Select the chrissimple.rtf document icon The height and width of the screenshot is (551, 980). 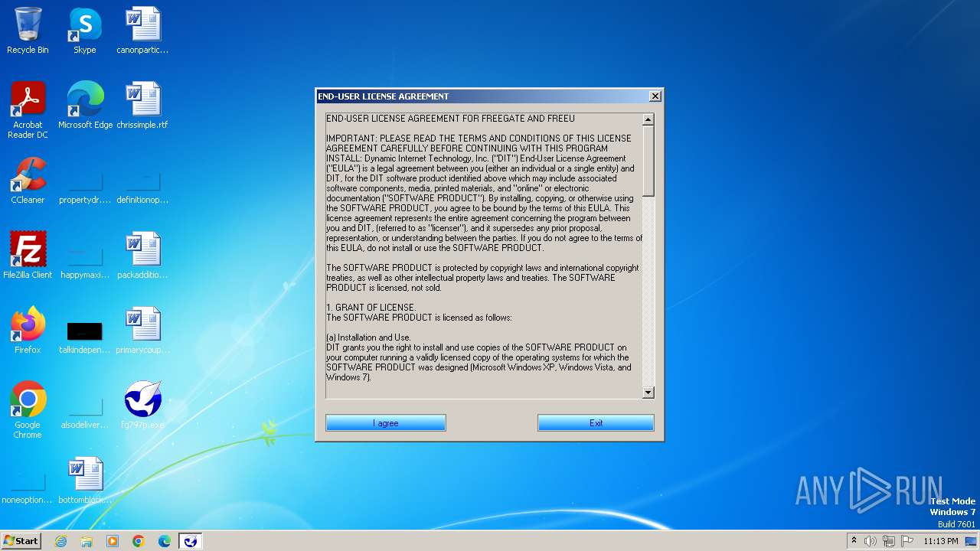pyautogui.click(x=142, y=106)
